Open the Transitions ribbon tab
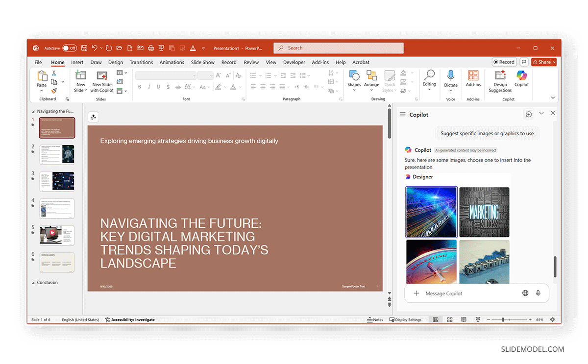This screenshot has height=364, width=588. (x=141, y=62)
